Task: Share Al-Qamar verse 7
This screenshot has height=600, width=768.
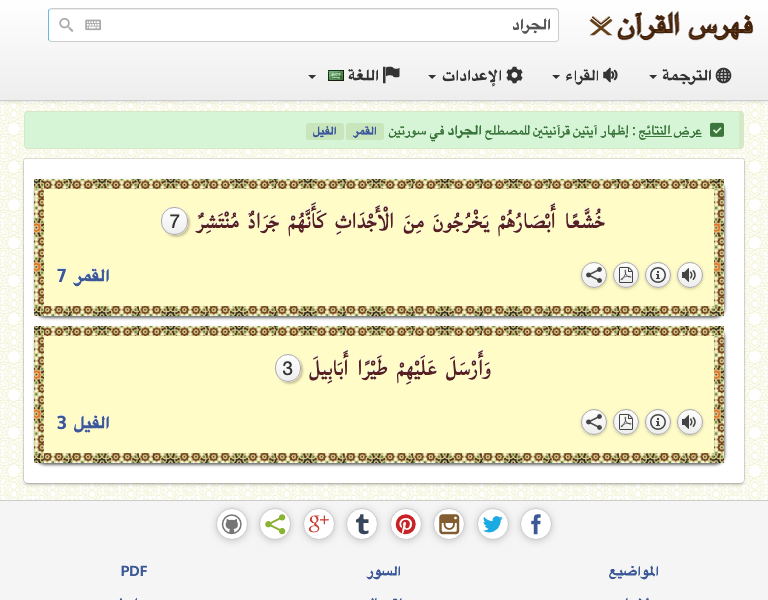Action: (x=594, y=276)
